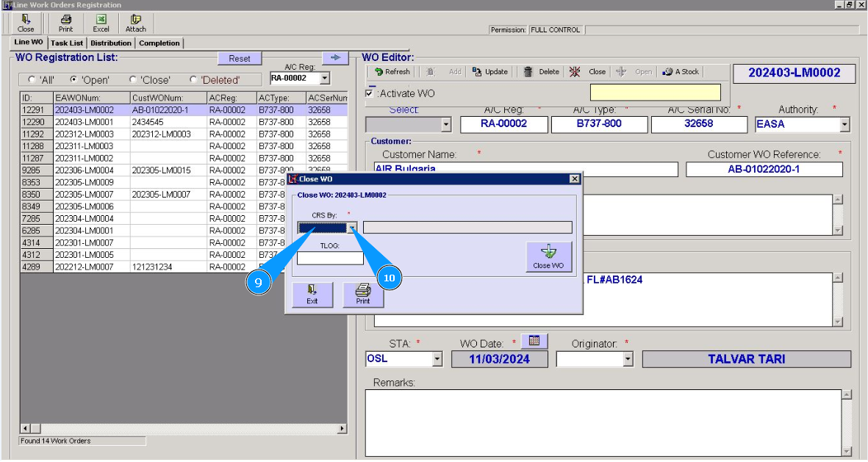Click Refresh in WO Editor toolbar
Viewport: 868px width, 462px height.
coord(392,72)
